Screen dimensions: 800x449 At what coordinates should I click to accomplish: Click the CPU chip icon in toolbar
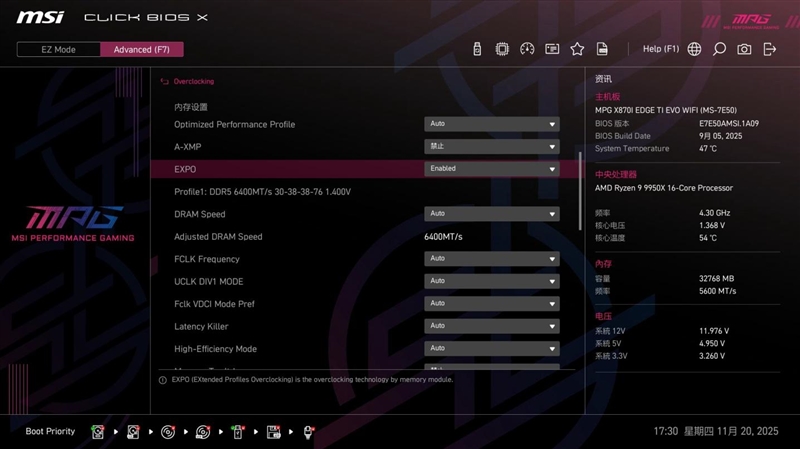point(502,49)
